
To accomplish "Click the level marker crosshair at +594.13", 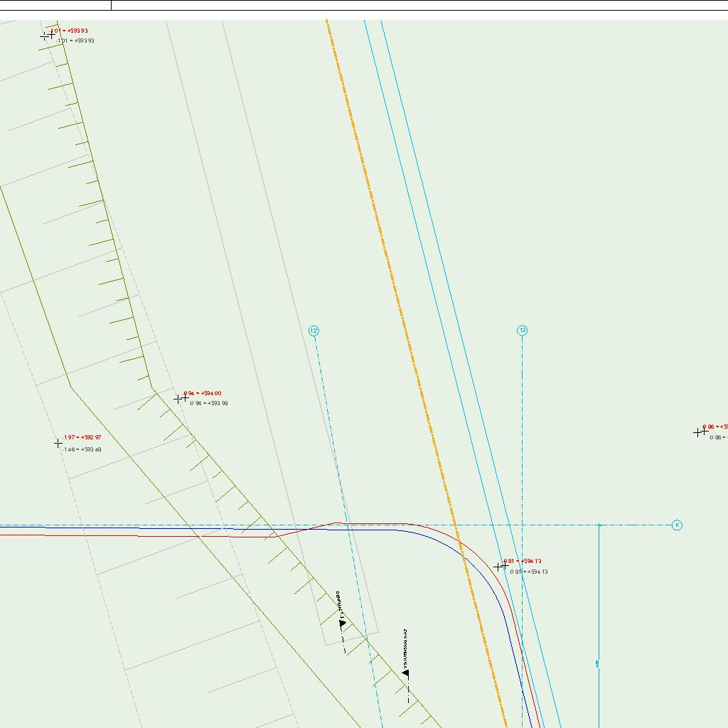I will (500, 567).
